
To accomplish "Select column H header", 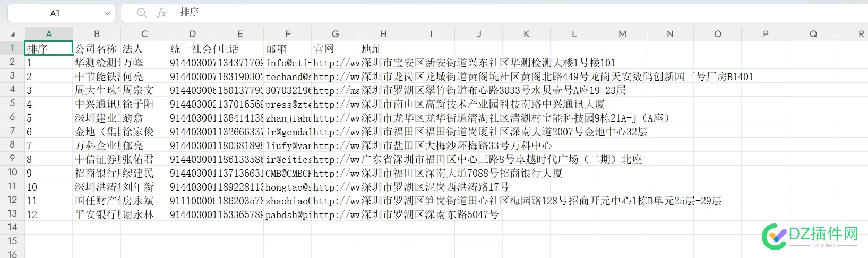I will click(x=383, y=34).
